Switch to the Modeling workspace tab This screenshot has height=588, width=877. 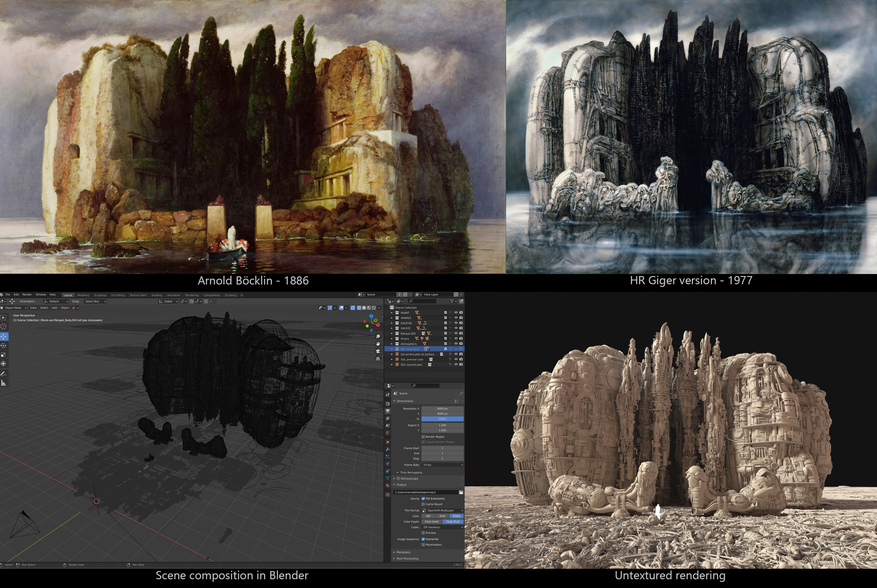[83, 295]
